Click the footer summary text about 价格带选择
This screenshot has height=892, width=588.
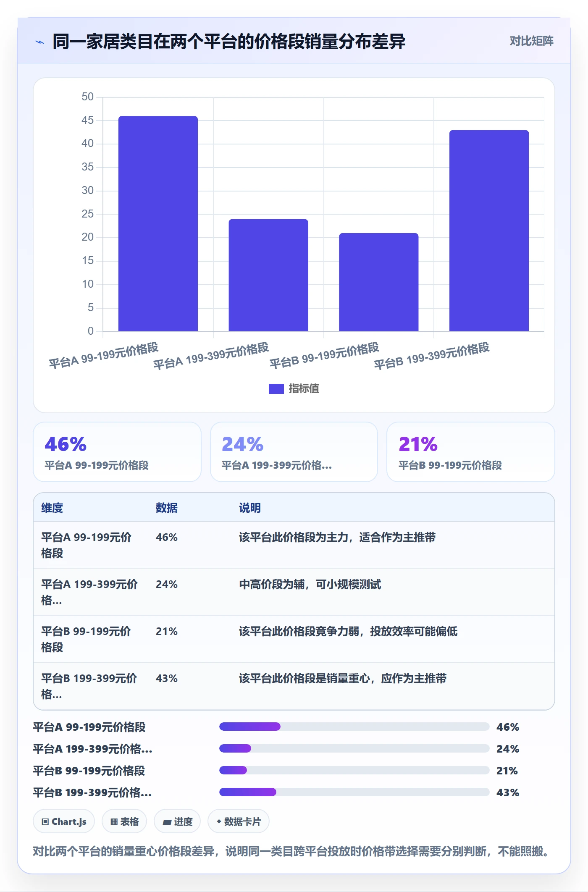291,851
